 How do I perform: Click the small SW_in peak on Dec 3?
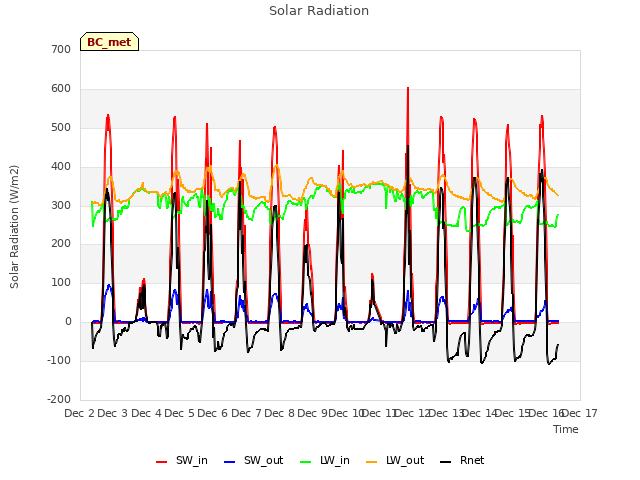point(144,280)
